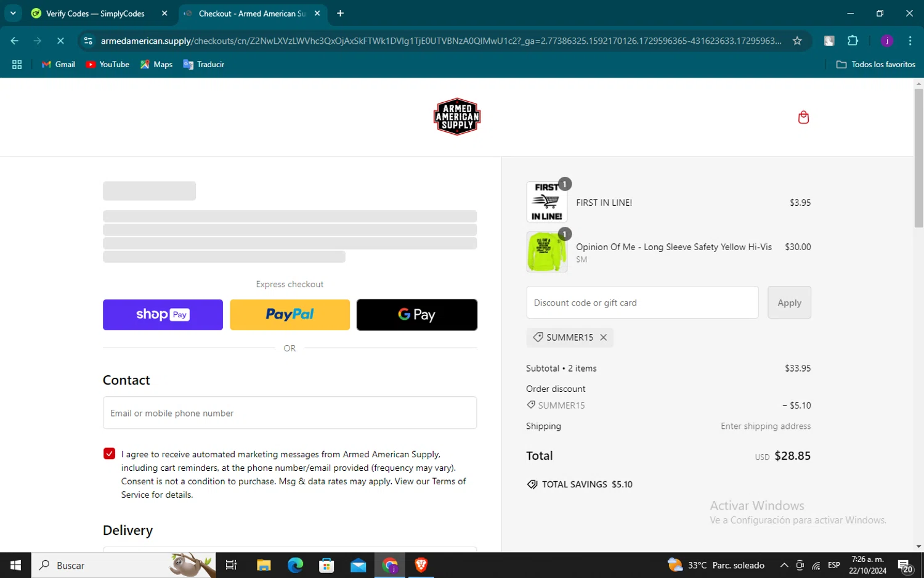View site information icon in address bar
Image resolution: width=924 pixels, height=578 pixels.
(88, 41)
